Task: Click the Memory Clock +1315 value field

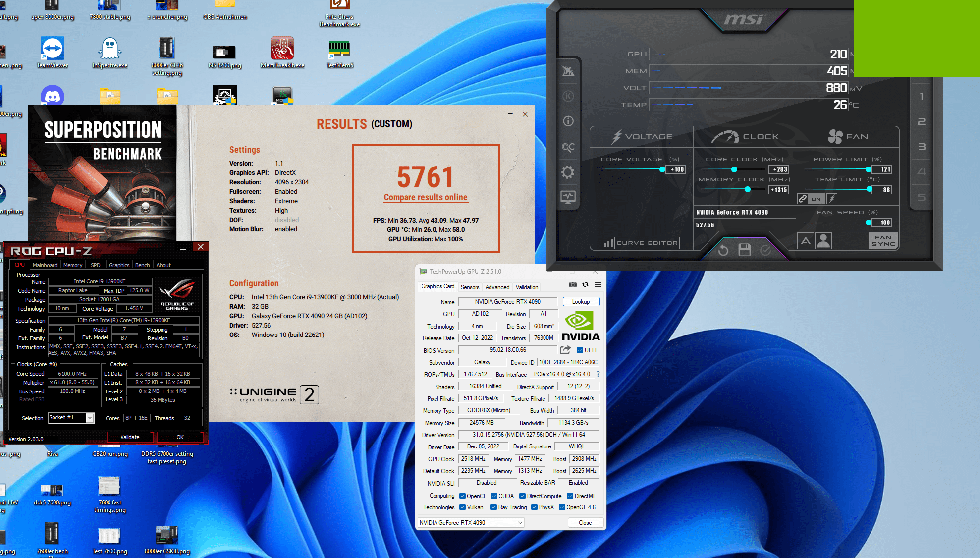Action: (x=778, y=190)
